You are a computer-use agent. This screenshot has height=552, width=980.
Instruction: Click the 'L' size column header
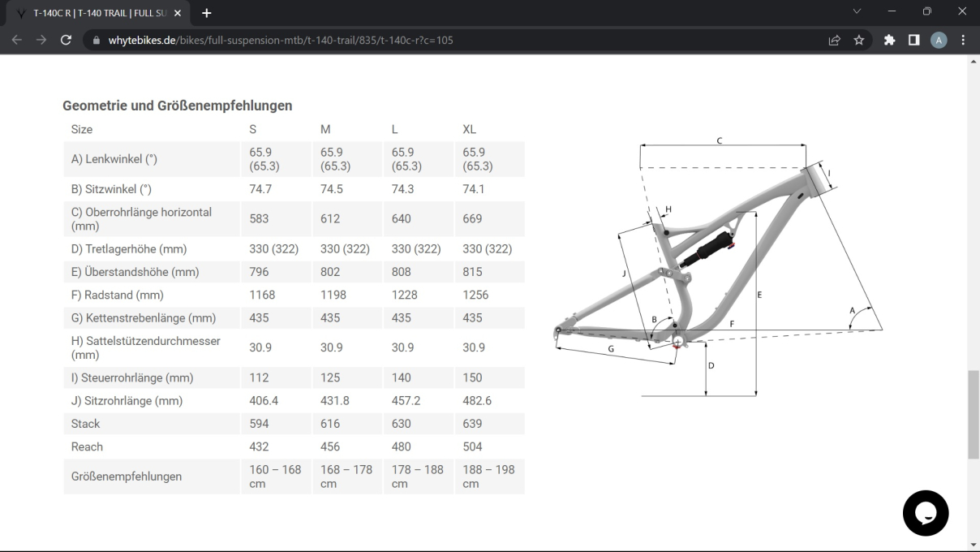(395, 129)
